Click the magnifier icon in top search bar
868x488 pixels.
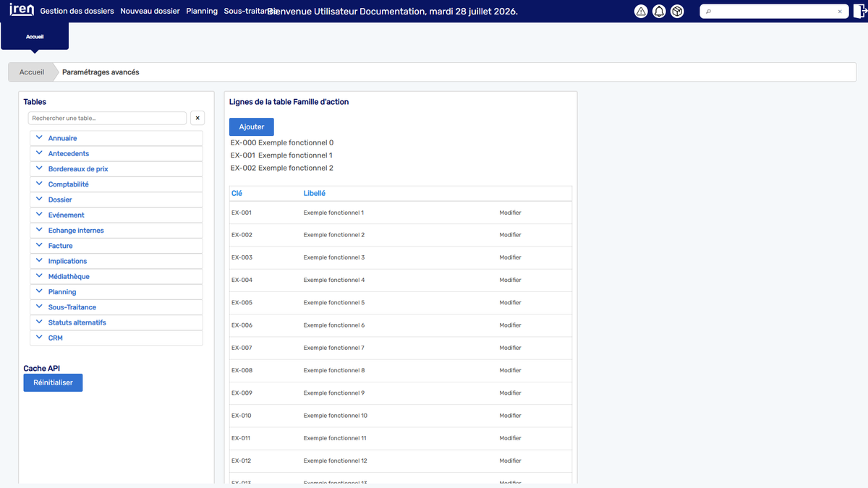(709, 12)
